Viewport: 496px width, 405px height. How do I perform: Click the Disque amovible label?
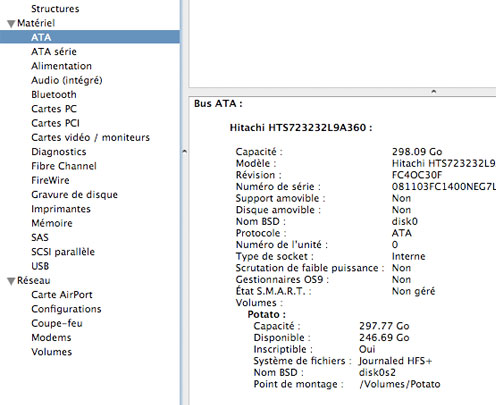278,210
